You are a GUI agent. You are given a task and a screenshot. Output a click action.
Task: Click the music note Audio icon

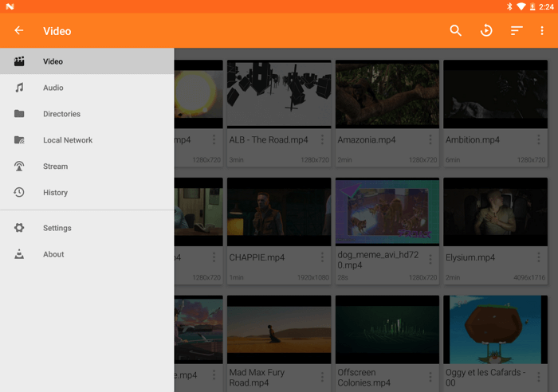19,88
